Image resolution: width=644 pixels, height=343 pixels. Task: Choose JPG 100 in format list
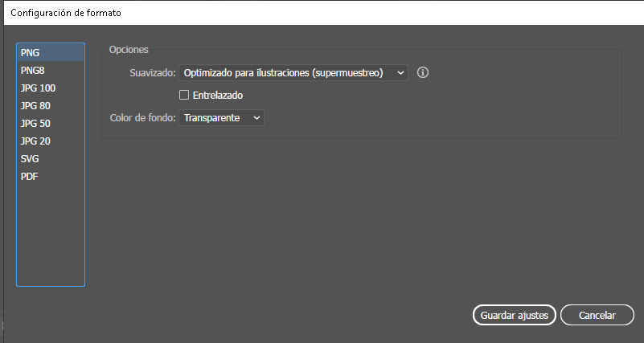pyautogui.click(x=51, y=88)
